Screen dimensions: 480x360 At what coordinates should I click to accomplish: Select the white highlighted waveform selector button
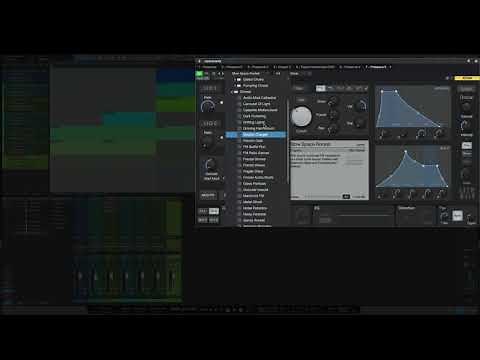point(320,88)
